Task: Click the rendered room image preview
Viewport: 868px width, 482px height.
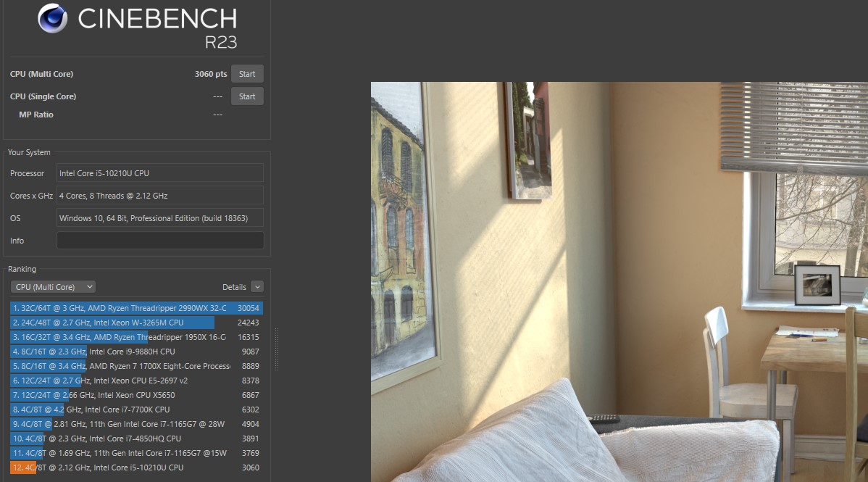Action: (619, 282)
